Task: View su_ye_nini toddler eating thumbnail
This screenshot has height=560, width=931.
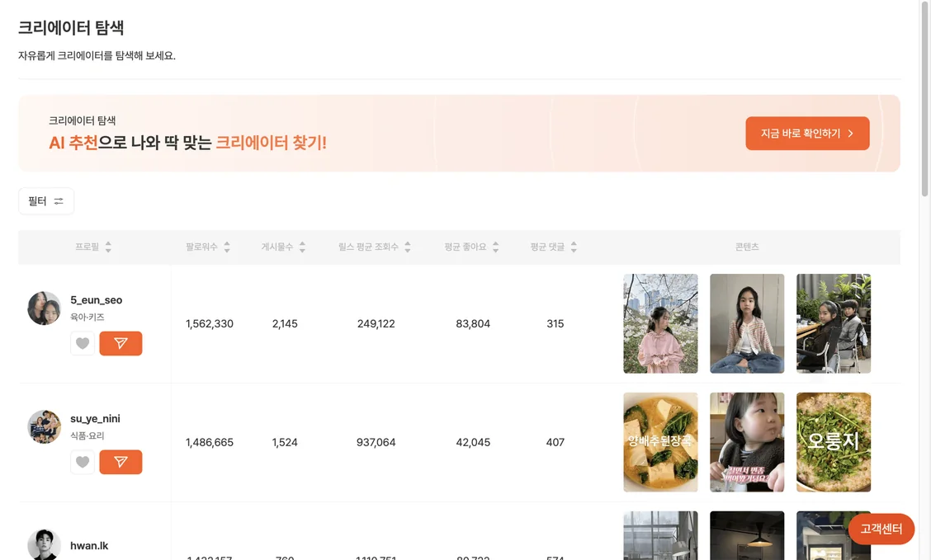Action: click(x=747, y=442)
